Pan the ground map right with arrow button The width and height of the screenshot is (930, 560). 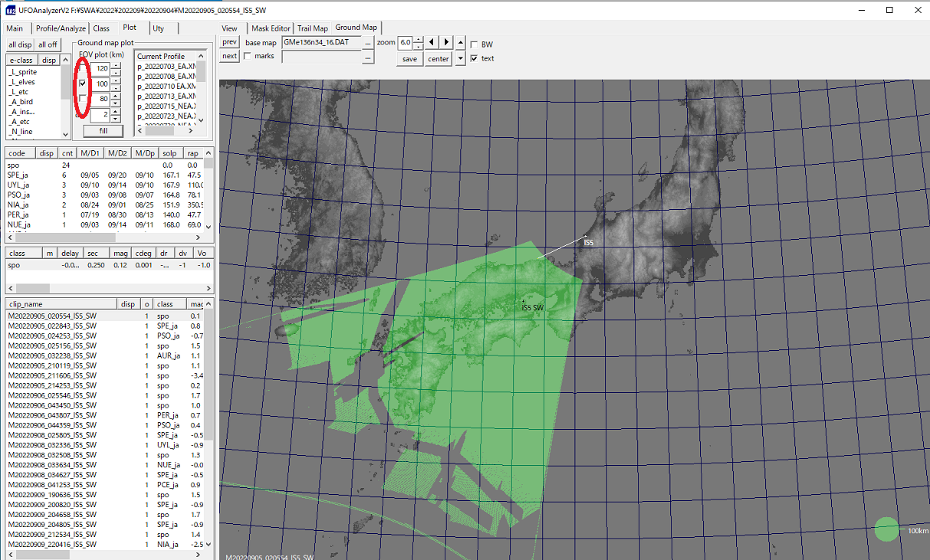pyautogui.click(x=447, y=42)
